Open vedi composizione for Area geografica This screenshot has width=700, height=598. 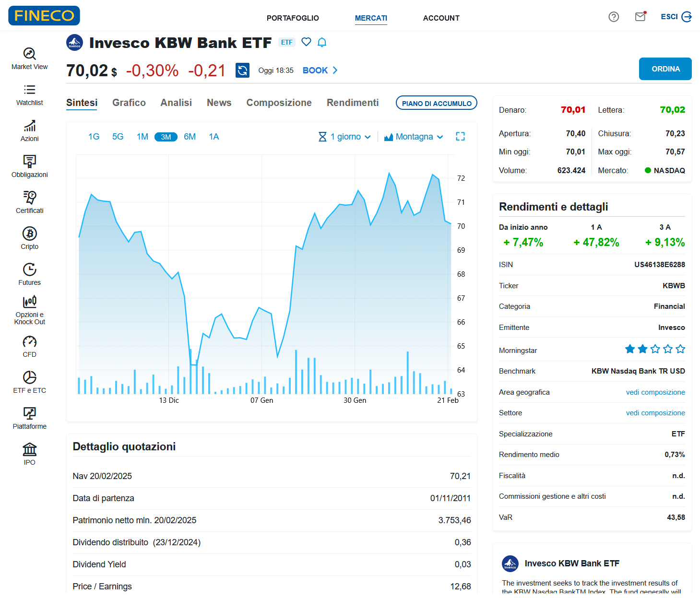click(x=655, y=392)
